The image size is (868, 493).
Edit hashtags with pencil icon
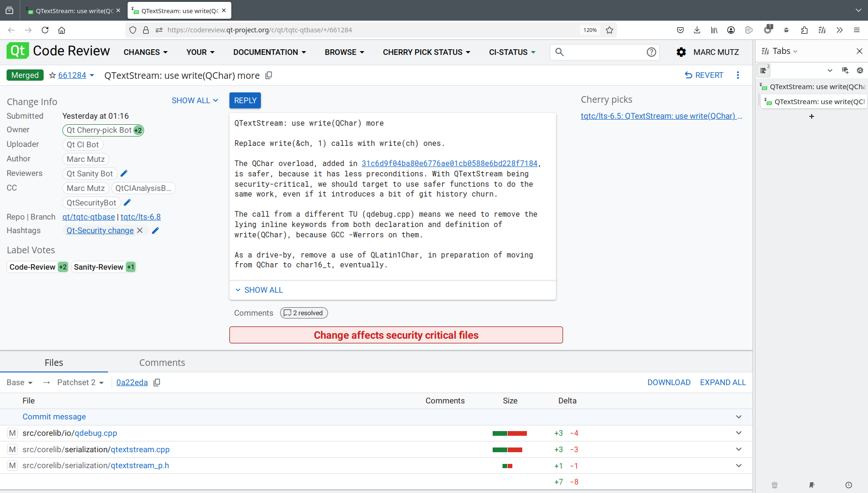coord(156,230)
